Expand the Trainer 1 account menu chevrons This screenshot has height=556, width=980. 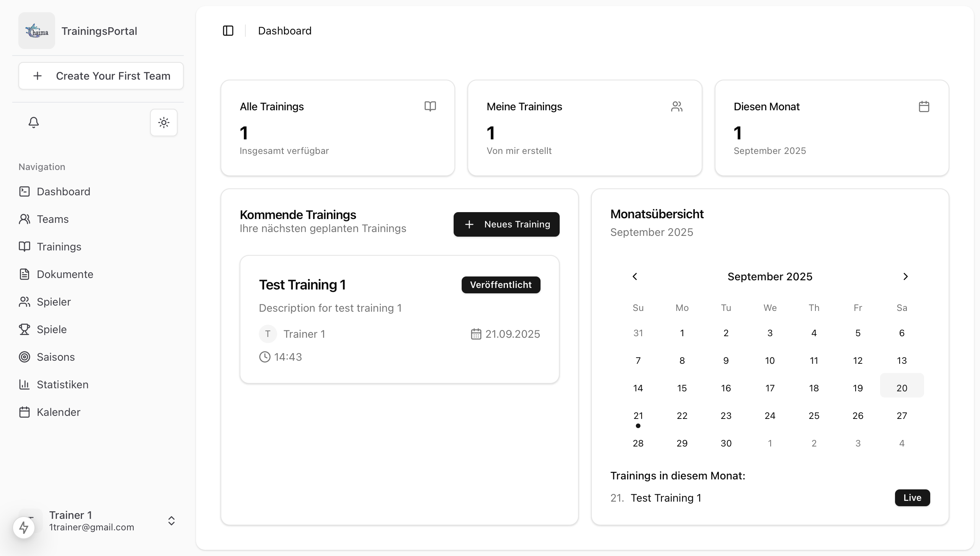[x=171, y=521]
